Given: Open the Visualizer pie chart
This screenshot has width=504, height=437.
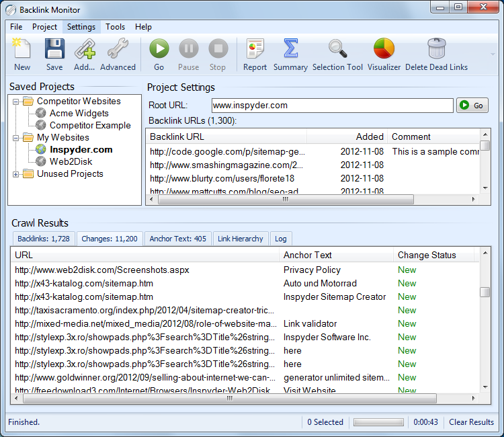Looking at the screenshot, I should coord(384,54).
